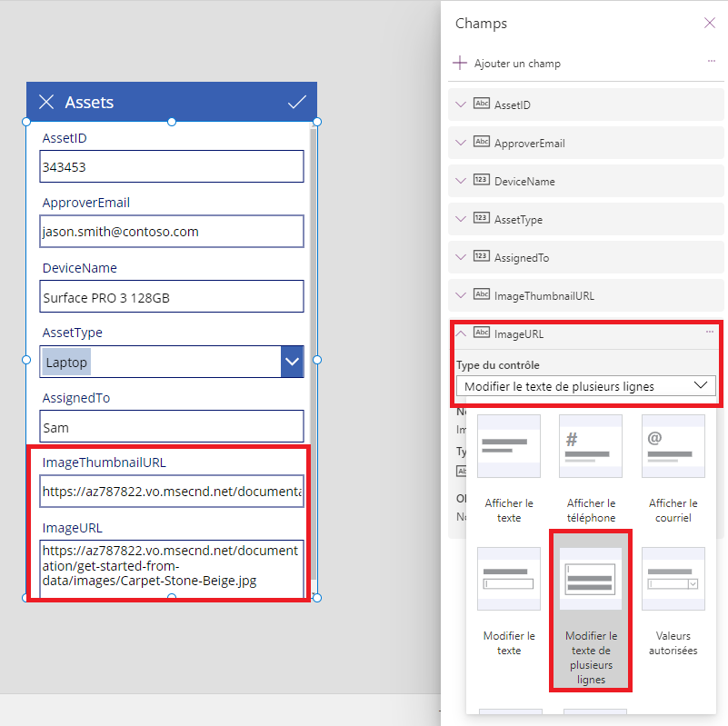
Task: Expand the ApproverEmail field chevron
Action: tap(461, 143)
